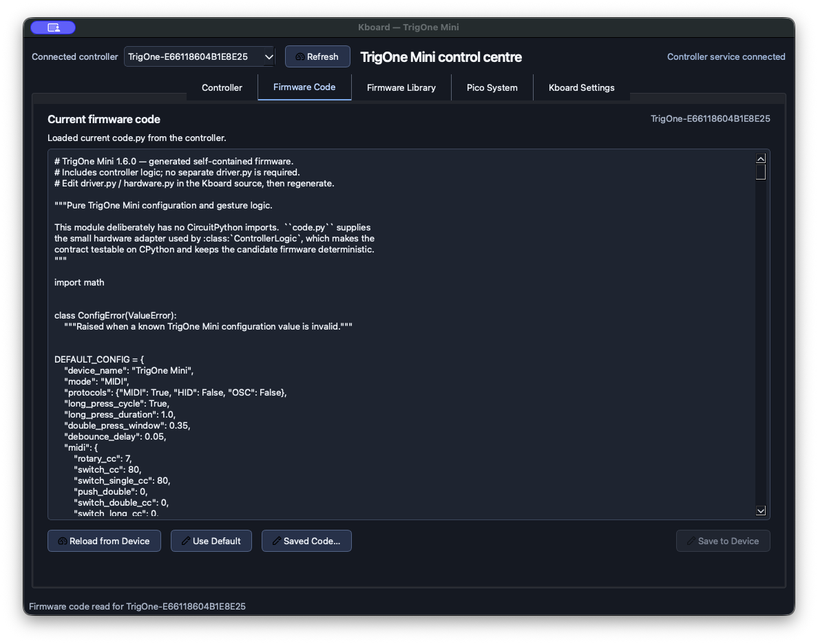The image size is (818, 644).
Task: Click "Loaded current code.py from the controller." text
Action: pos(137,138)
